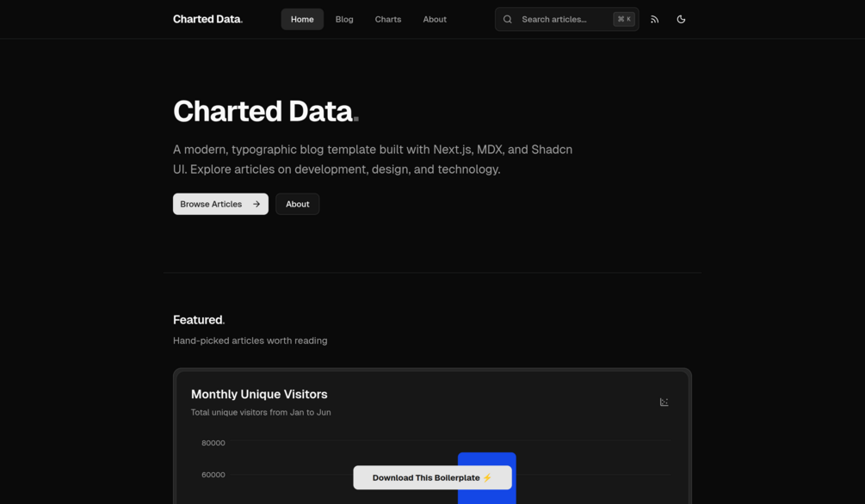The height and width of the screenshot is (504, 865).
Task: Open the Blog navigation item
Action: pos(344,19)
